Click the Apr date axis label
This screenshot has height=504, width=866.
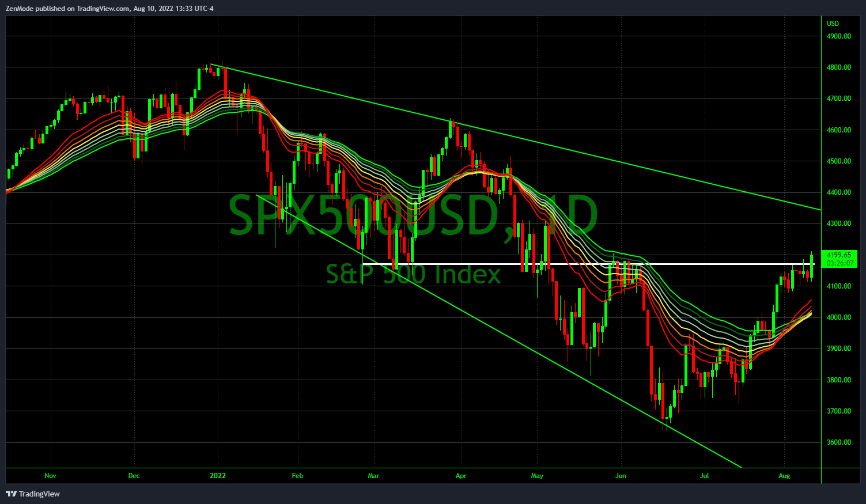click(x=461, y=476)
